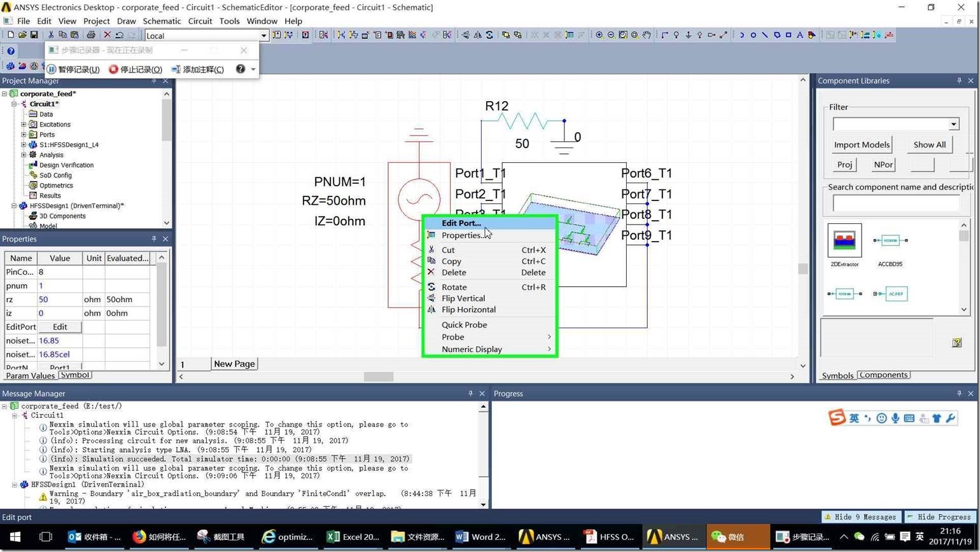
Task: Open the Schematic menu in menu bar
Action: tap(162, 21)
